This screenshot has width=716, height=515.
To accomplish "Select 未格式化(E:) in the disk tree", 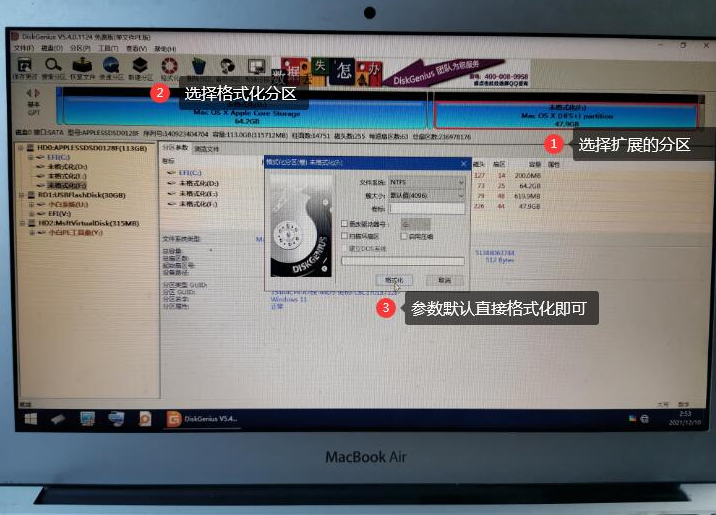I will pos(67,176).
